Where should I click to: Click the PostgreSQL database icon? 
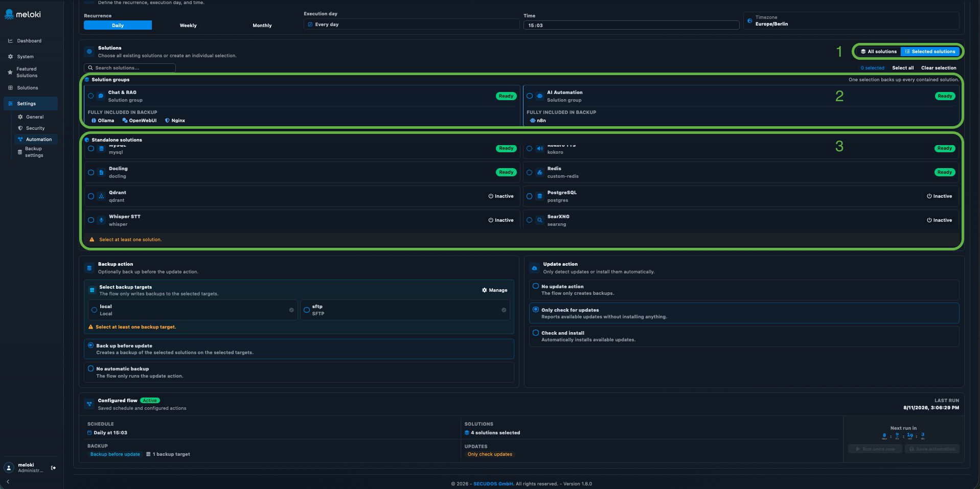540,196
